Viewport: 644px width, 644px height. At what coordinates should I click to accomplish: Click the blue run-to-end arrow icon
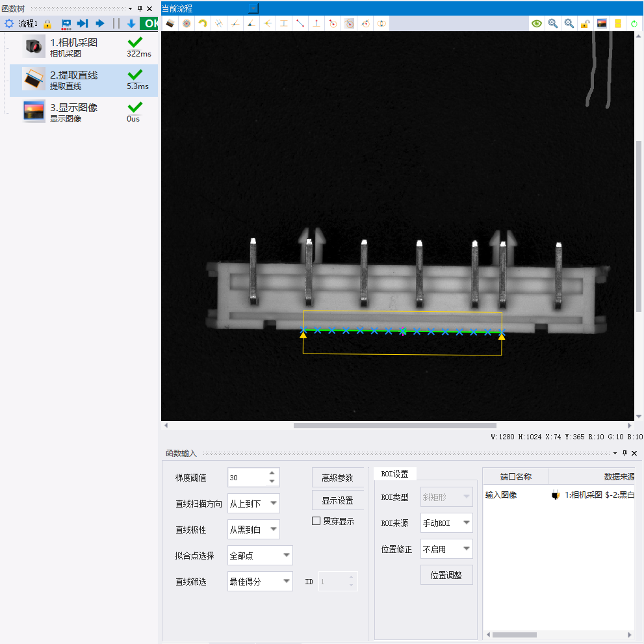[x=83, y=23]
